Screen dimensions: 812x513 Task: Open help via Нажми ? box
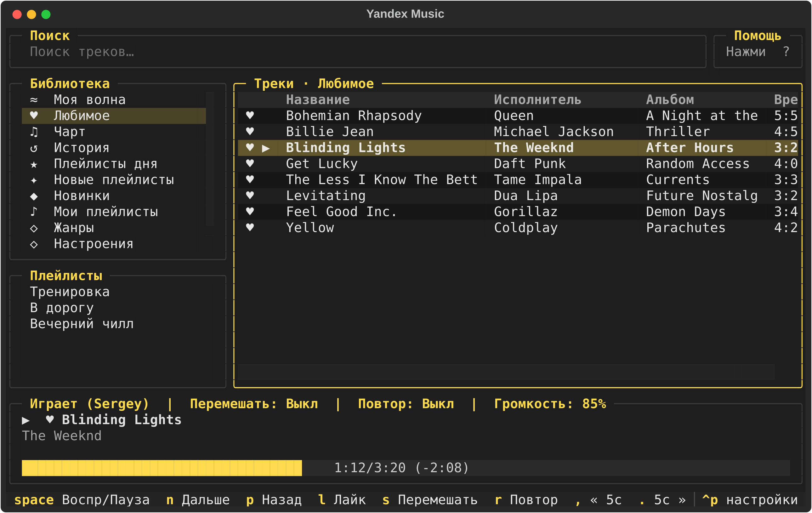pos(758,52)
